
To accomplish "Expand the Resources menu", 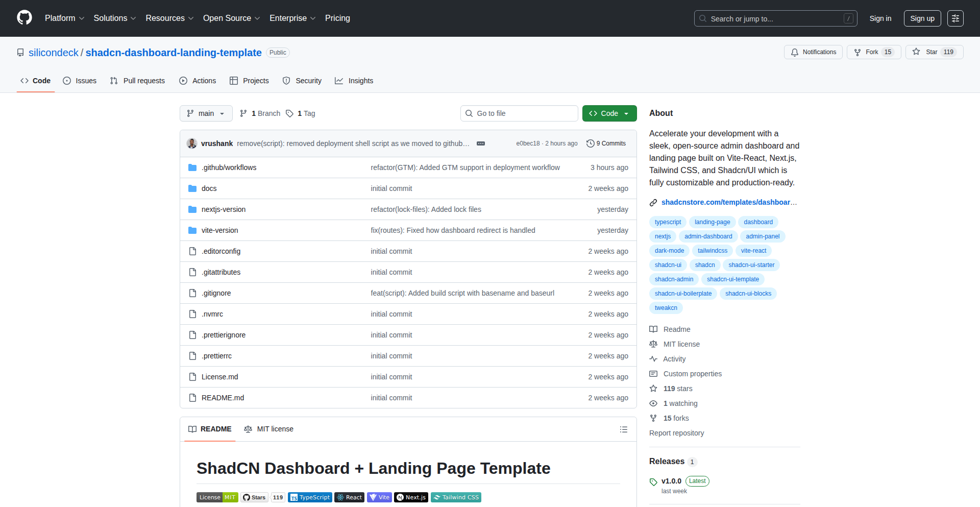I will click(x=169, y=18).
